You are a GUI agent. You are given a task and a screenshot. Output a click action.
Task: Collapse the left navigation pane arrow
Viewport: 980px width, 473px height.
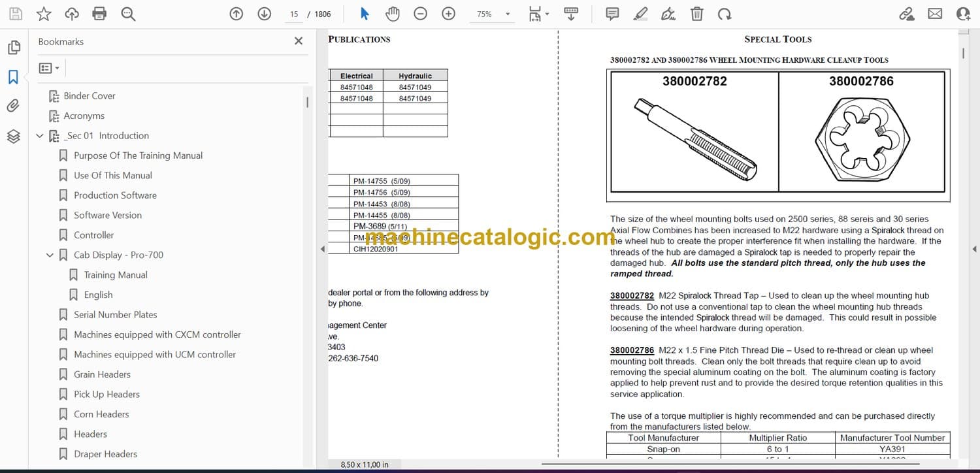(321, 249)
